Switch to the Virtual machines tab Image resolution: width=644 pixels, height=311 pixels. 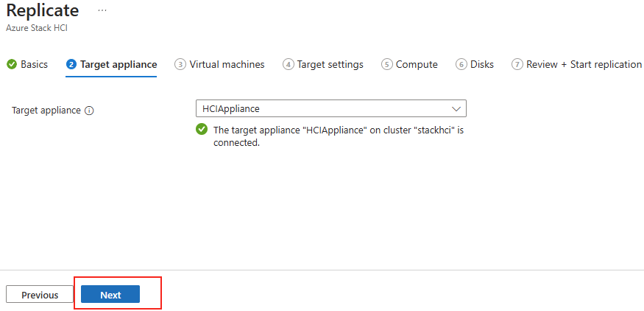220,65
